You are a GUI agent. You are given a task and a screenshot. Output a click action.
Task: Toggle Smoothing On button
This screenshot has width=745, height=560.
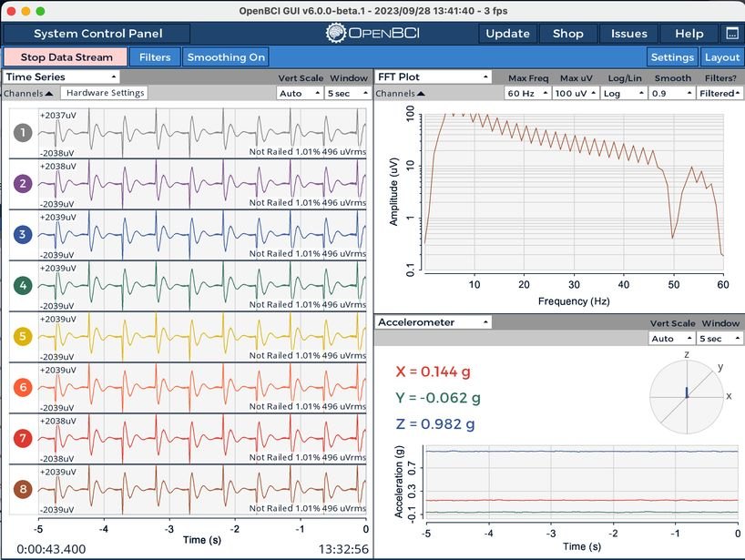tap(226, 57)
